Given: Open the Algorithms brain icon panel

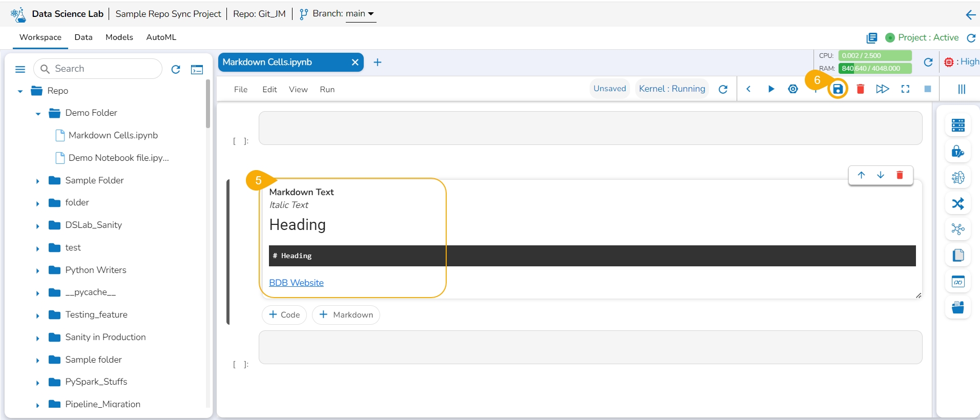Looking at the screenshot, I should pos(958,177).
